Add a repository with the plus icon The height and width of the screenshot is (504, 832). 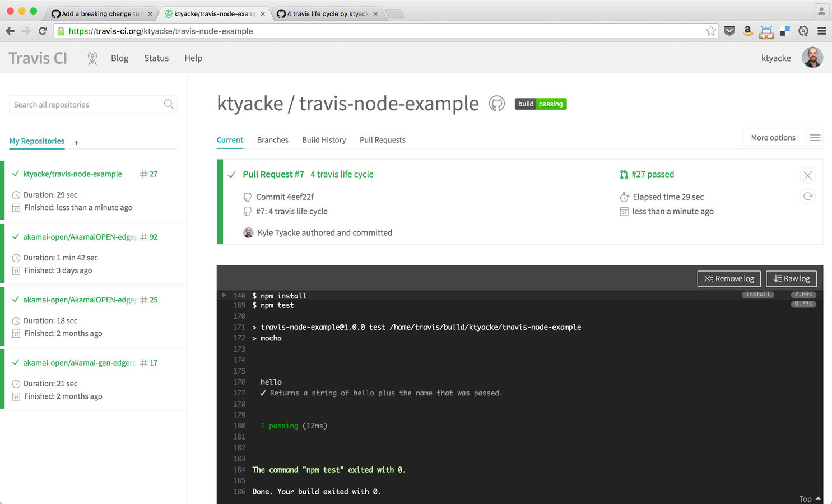[76, 143]
